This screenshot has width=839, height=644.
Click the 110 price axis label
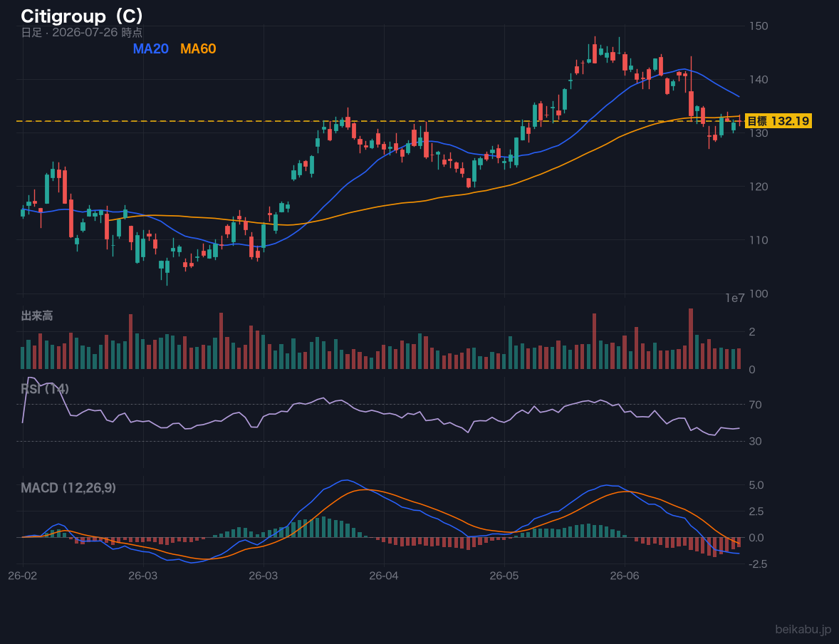759,240
